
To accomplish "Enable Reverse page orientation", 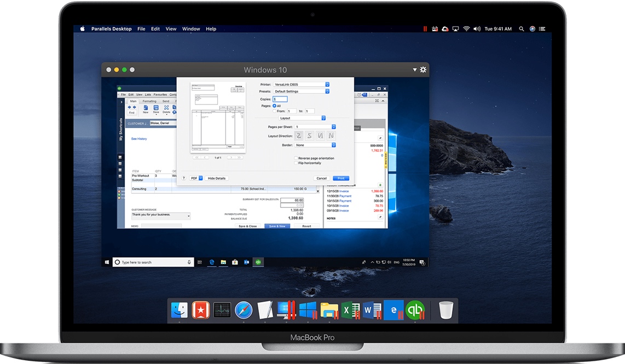I will coord(296,158).
